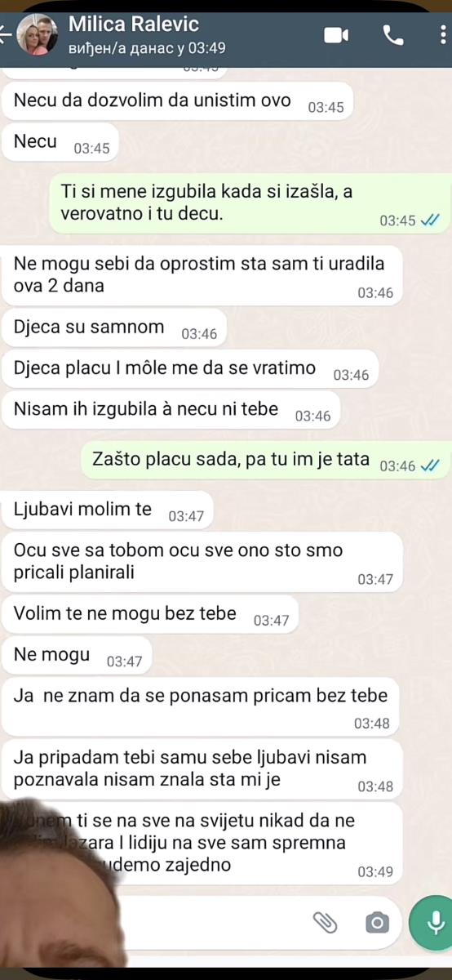Select the "Necu da dozvolim da unistim ovo" message
Viewport: 452px width, 980px height.
(x=178, y=102)
